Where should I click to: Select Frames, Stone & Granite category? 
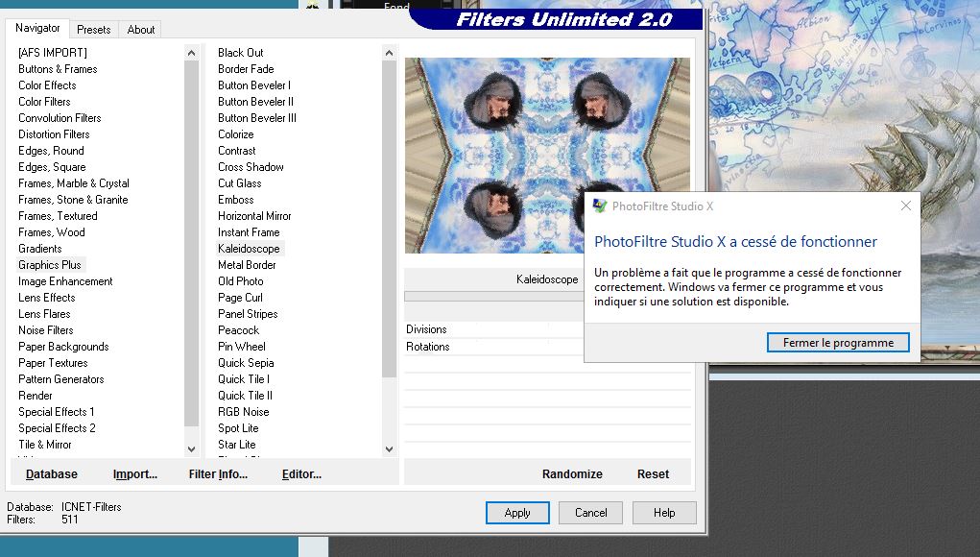(73, 200)
